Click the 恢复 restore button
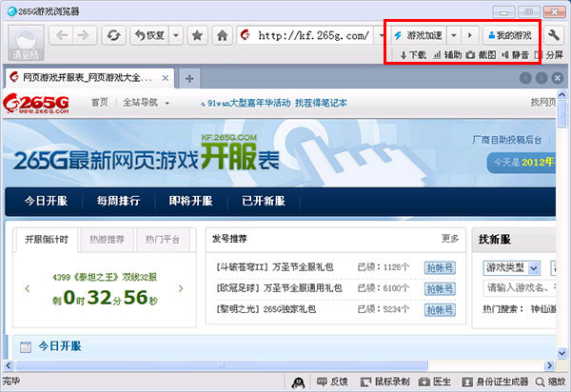Viewport: 571px width, 392px height. (149, 35)
